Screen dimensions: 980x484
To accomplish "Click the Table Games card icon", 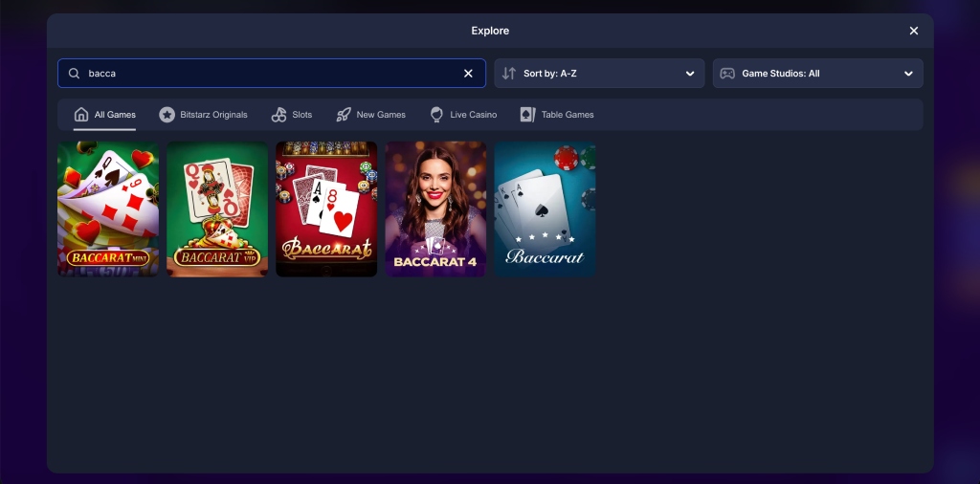I will coord(527,114).
